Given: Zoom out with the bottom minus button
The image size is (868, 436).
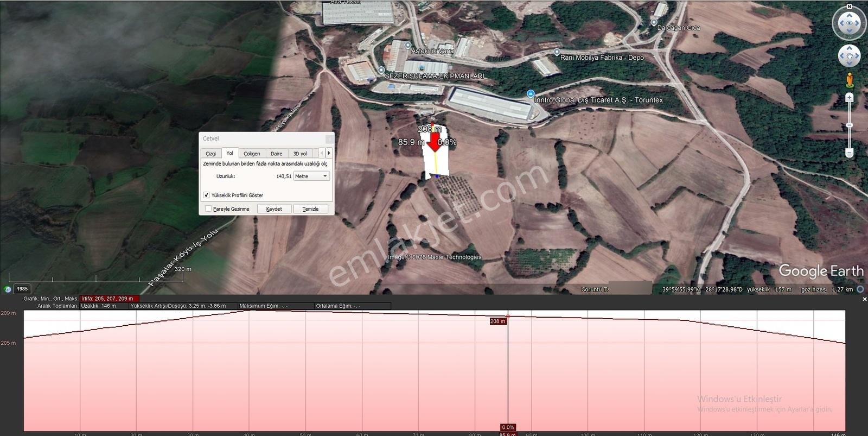Looking at the screenshot, I should [x=850, y=153].
